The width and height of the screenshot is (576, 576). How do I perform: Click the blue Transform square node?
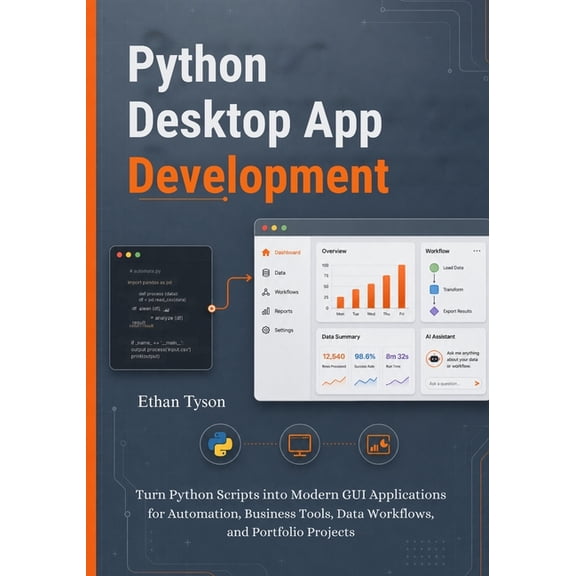[x=434, y=289]
